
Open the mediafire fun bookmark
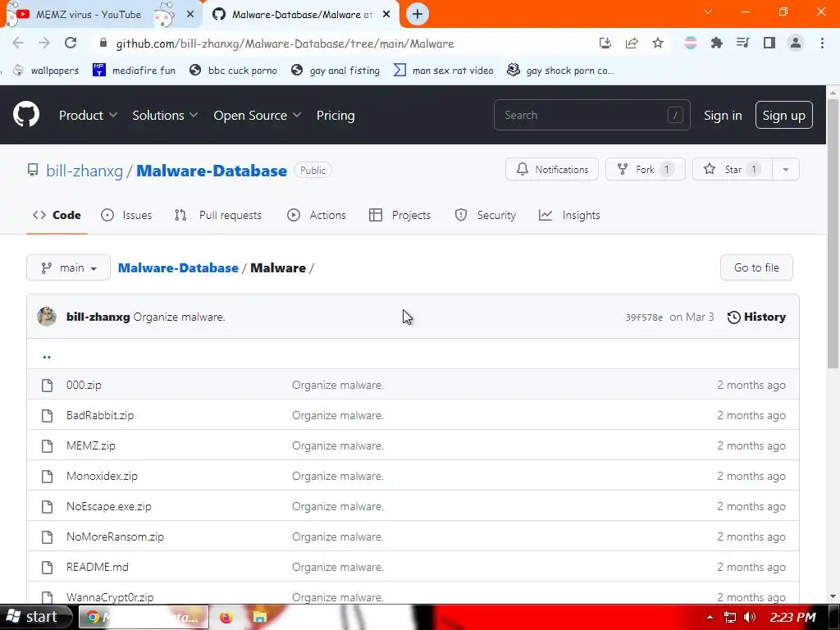click(x=134, y=71)
